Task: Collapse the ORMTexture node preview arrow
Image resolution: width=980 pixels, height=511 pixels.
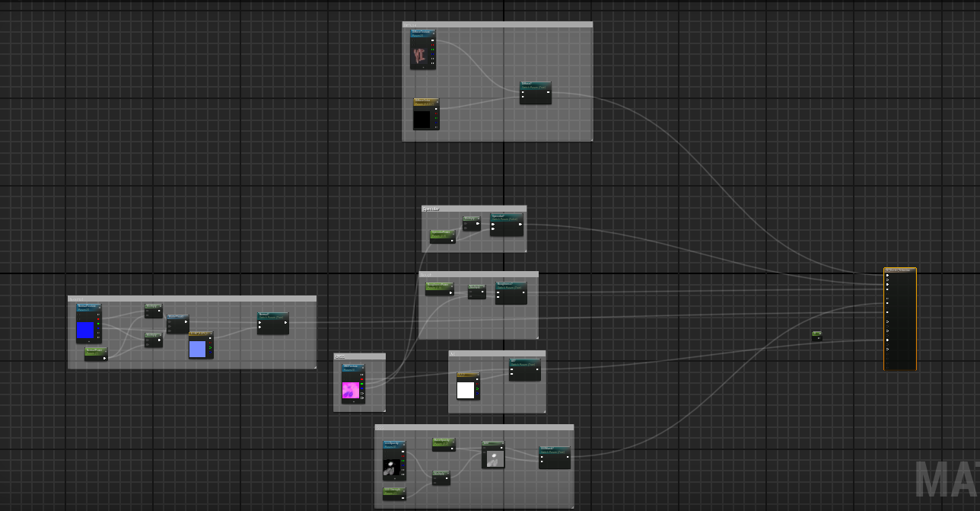Action: [353, 401]
